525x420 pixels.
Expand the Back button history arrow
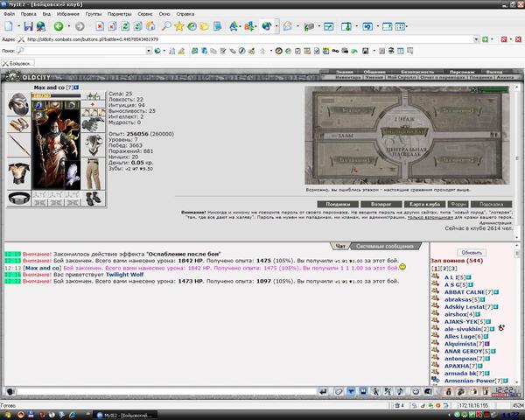click(x=68, y=26)
